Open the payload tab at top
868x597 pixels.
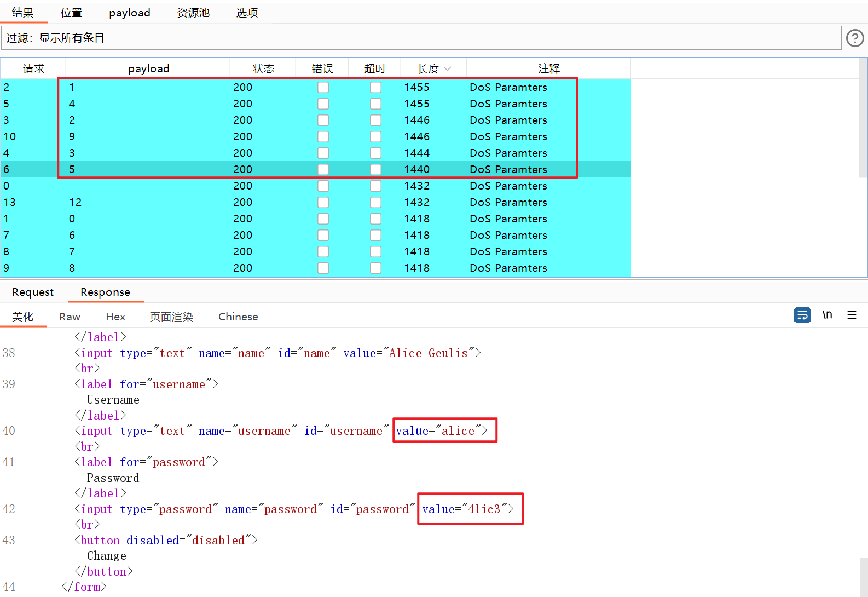pos(130,13)
